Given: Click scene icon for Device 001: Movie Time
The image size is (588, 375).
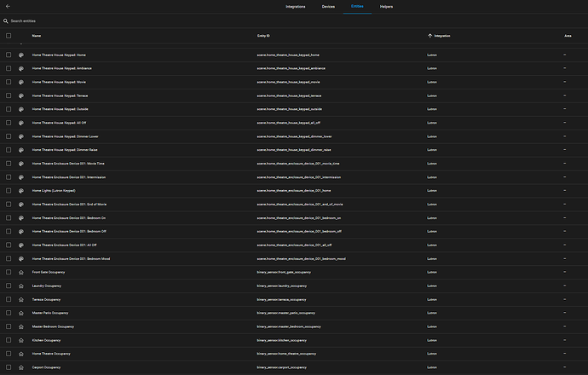Looking at the screenshot, I should 21,164.
